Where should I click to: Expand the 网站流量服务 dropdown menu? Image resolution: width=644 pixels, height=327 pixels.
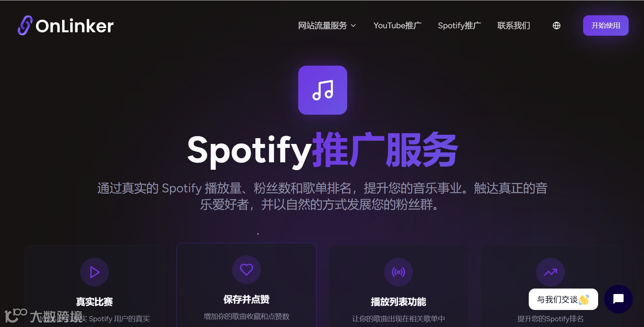pos(327,26)
